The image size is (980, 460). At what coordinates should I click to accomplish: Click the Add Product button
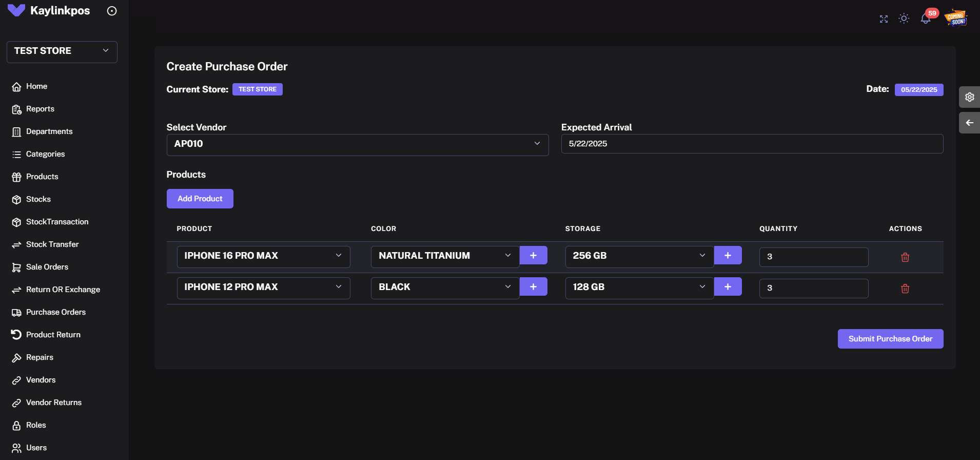coord(200,199)
